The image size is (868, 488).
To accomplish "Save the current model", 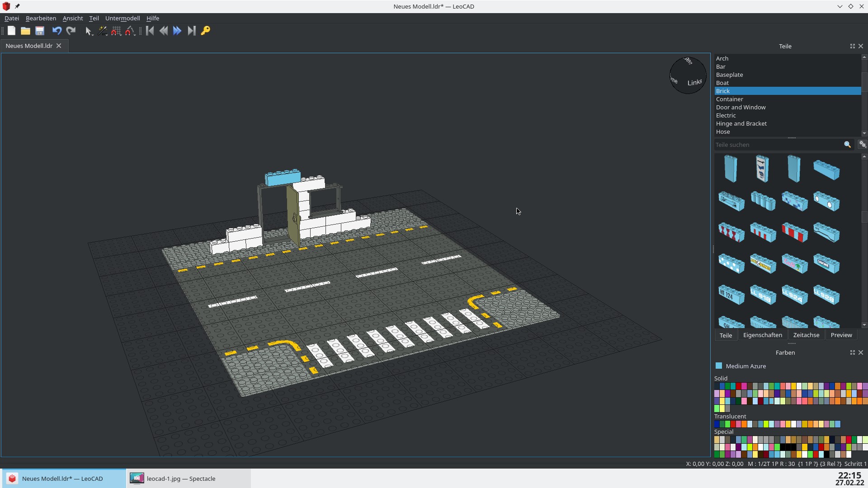I will [x=40, y=31].
